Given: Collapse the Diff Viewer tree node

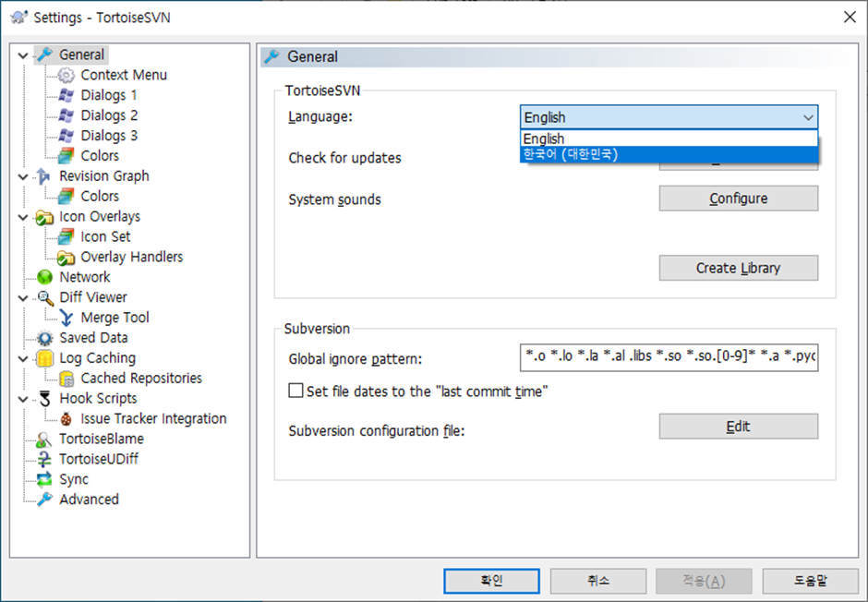Looking at the screenshot, I should (23, 298).
